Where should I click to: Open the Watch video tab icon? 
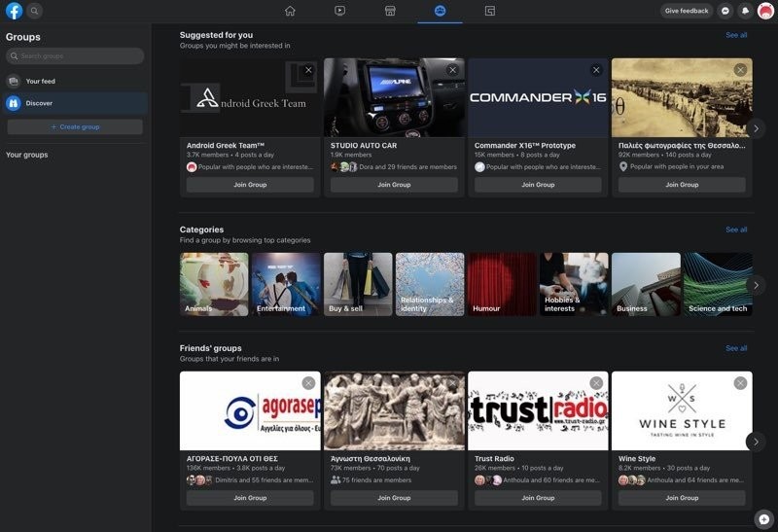339,11
